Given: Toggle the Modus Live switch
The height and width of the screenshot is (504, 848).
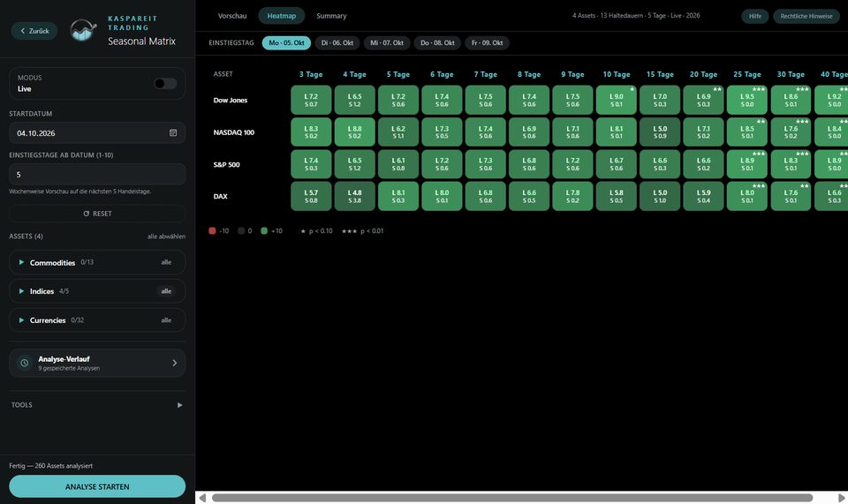Looking at the screenshot, I should coord(165,83).
